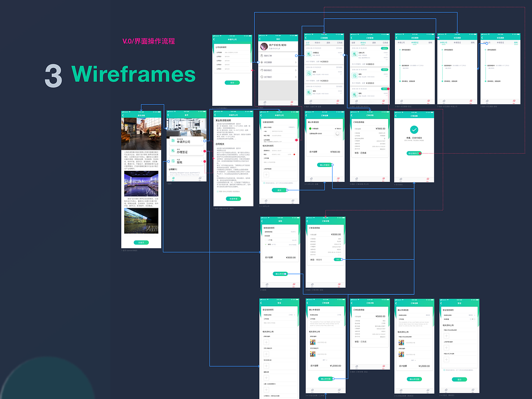Check 一个月 option on 报税 screen
The height and width of the screenshot is (399, 532).
[x=266, y=240]
